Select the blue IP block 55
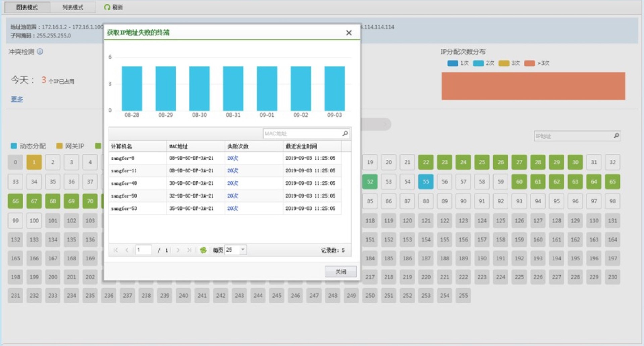Screen dimensions: 644x346 pos(426,182)
